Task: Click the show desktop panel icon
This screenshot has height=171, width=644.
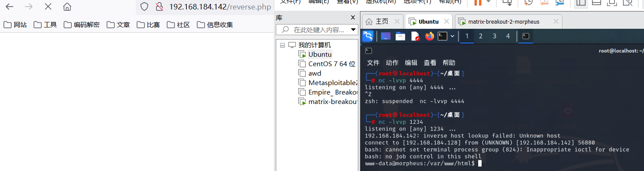Action: [386, 37]
